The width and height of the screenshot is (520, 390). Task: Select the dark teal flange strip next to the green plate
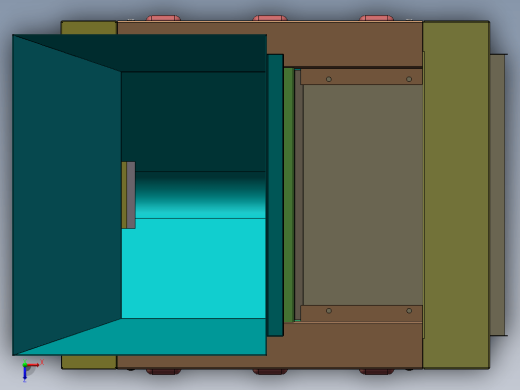pos(275,195)
